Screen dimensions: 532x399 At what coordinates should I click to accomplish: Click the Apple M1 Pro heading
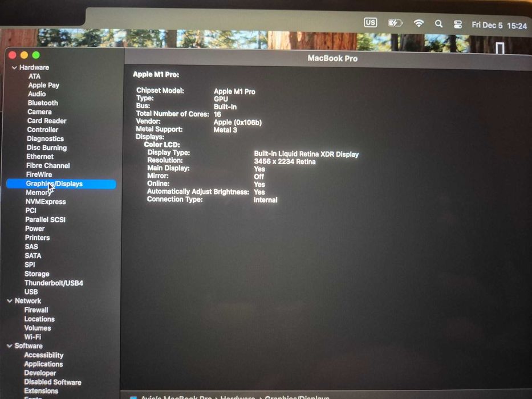[156, 75]
